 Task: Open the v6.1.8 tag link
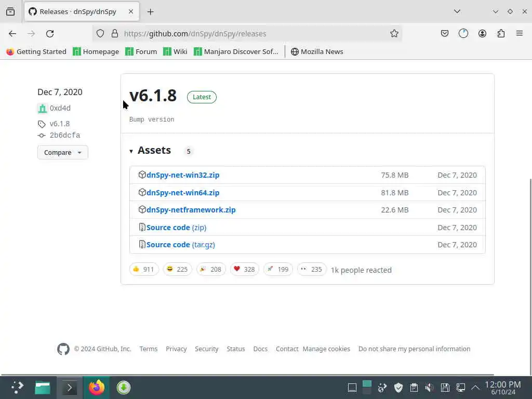tap(59, 124)
